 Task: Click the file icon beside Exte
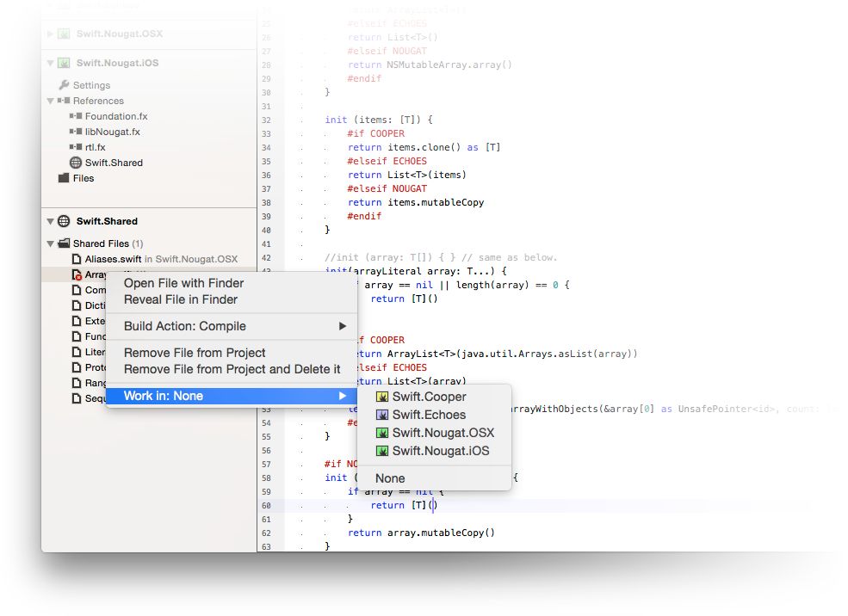coord(77,321)
